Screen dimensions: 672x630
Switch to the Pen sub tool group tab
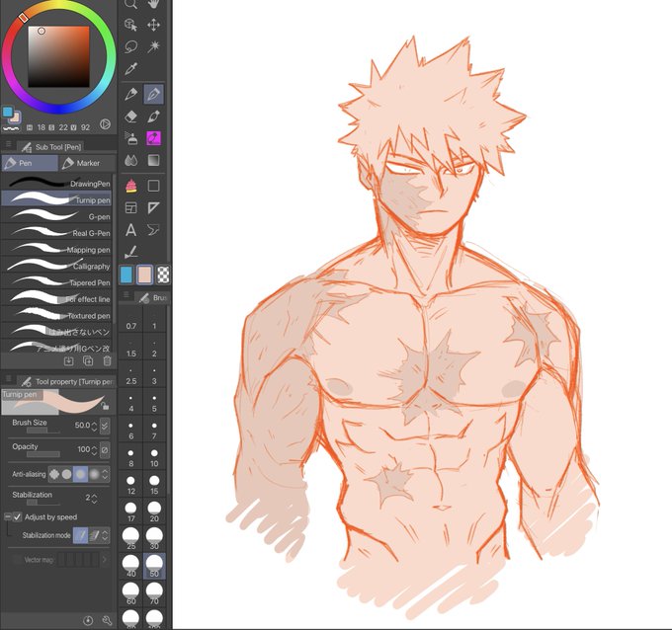(29, 163)
